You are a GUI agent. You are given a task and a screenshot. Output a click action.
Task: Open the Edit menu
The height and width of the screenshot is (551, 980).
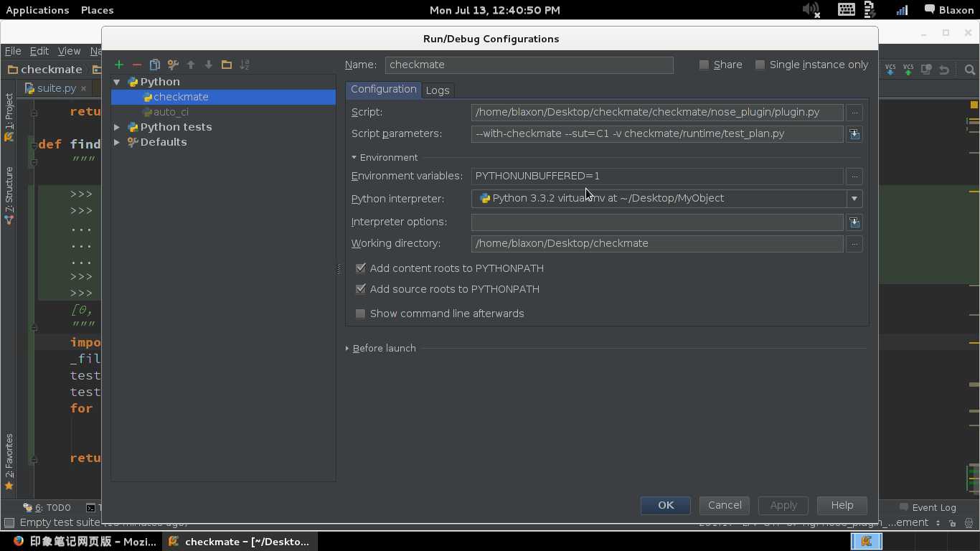click(x=39, y=51)
